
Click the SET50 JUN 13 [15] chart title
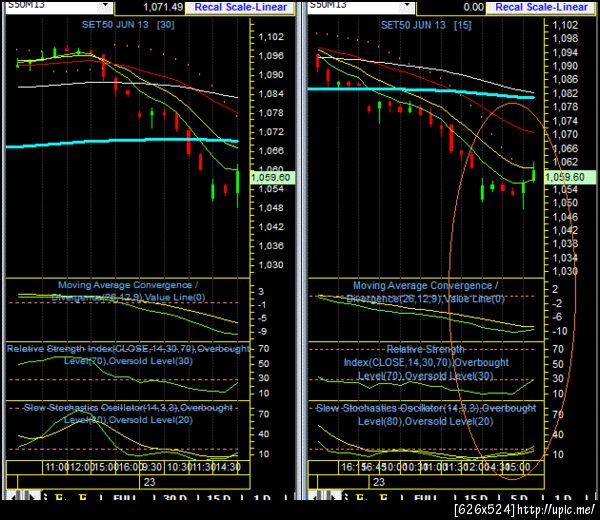[x=426, y=25]
